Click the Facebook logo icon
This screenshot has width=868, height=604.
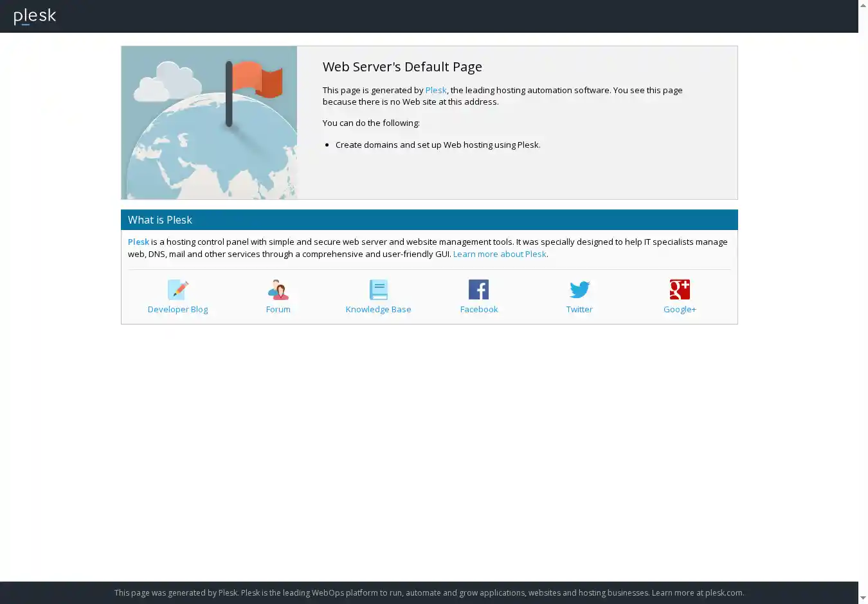(x=478, y=290)
